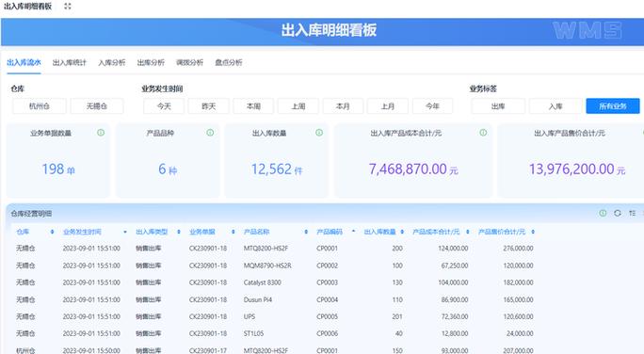Click the 仓库经营明细 panel title

click(x=31, y=214)
